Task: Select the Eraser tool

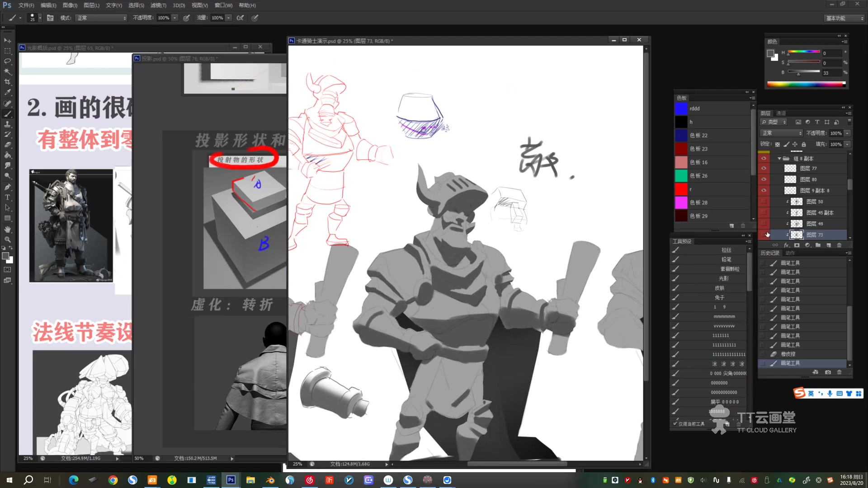Action: click(8, 145)
